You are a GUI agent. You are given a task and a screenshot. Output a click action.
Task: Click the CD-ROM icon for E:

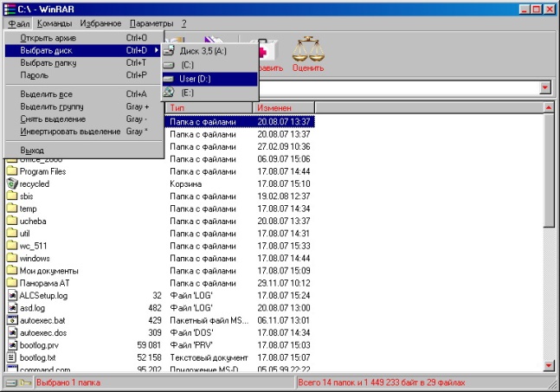click(169, 93)
